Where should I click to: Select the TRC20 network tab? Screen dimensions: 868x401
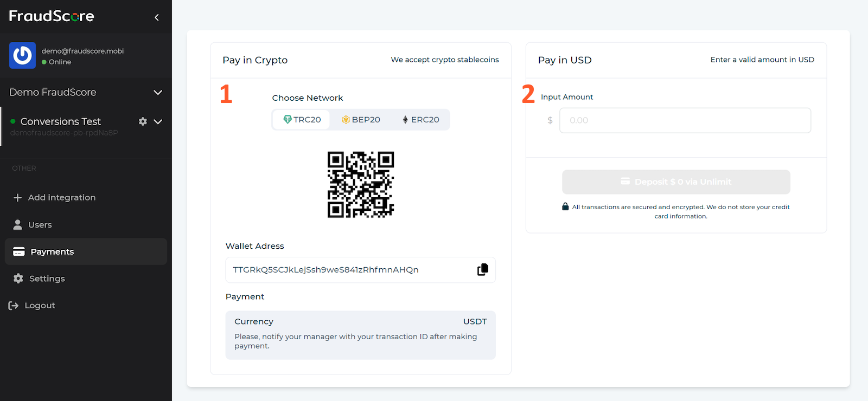pyautogui.click(x=302, y=120)
